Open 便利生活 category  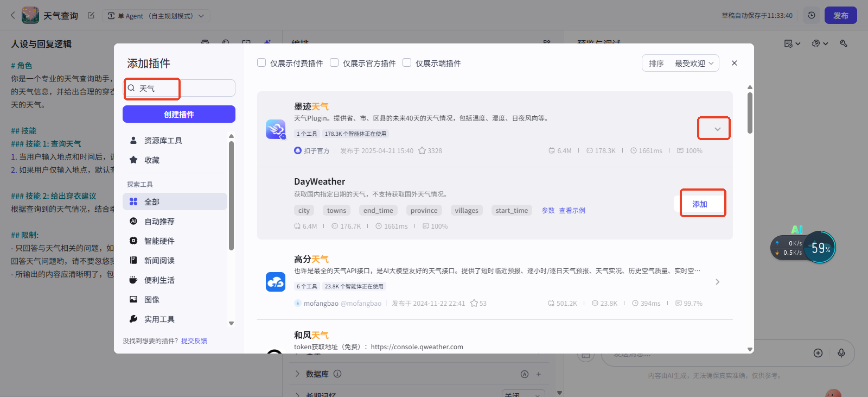click(x=175, y=280)
